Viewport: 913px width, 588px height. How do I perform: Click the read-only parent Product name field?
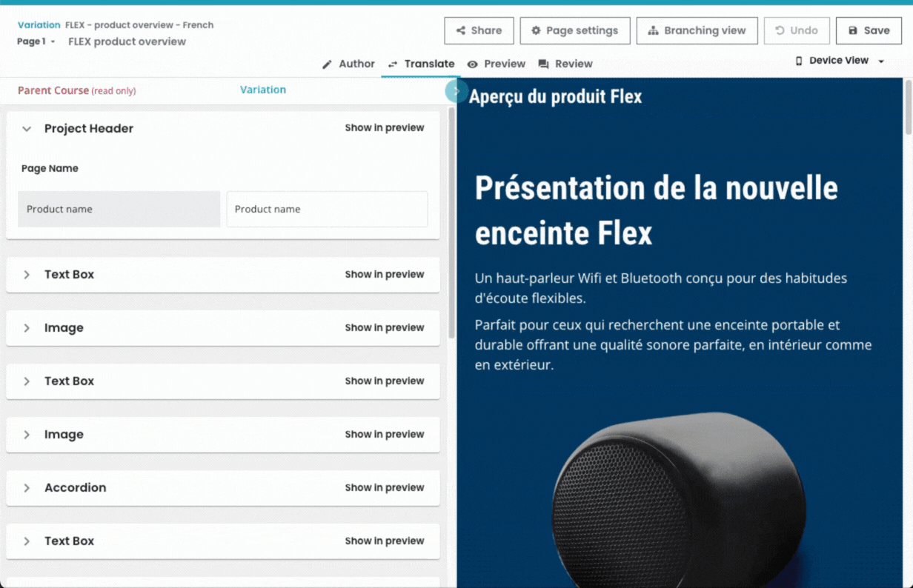coord(119,209)
